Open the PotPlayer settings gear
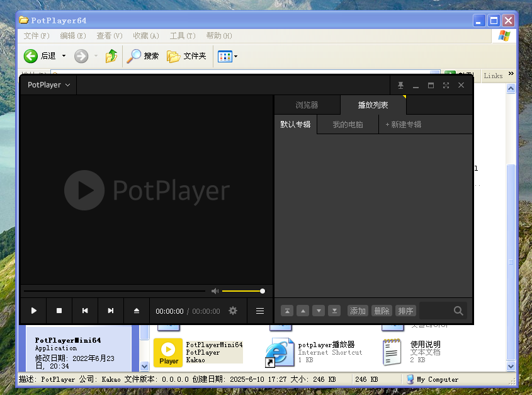 (x=233, y=311)
